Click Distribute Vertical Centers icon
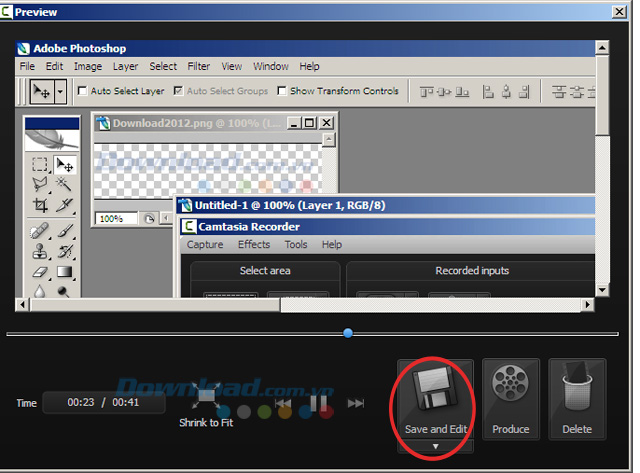Image resolution: width=640 pixels, height=473 pixels. pos(576,92)
